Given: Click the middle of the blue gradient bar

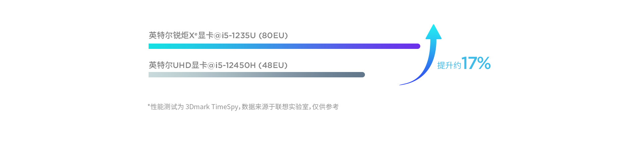Looking at the screenshot, I should coord(284,46).
